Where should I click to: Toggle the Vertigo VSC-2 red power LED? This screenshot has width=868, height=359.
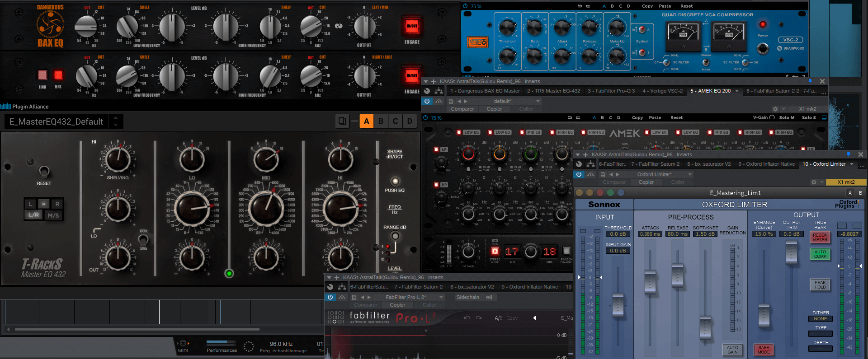[x=763, y=24]
